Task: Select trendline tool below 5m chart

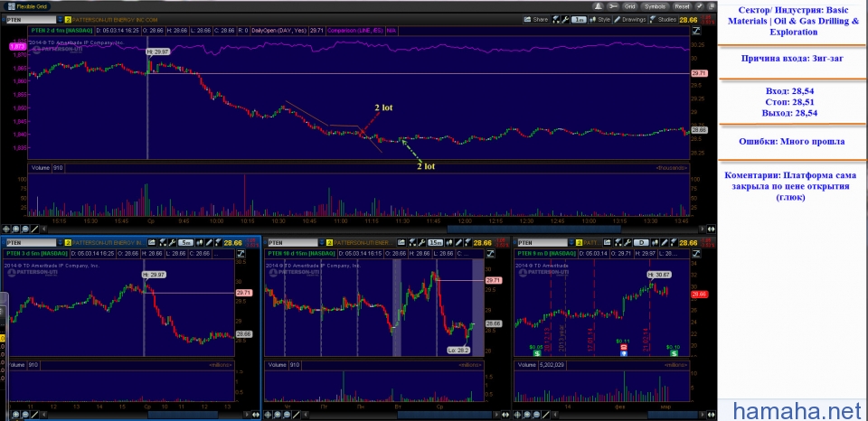Action: pyautogui.click(x=34, y=415)
